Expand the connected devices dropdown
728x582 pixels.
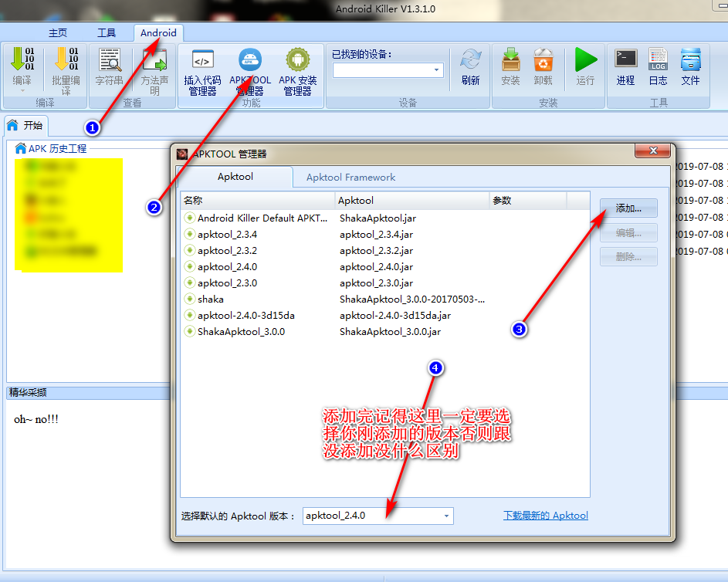437,69
